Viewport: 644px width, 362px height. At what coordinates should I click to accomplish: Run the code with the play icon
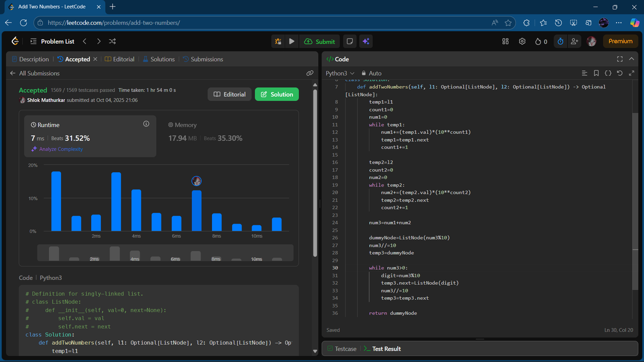click(291, 41)
